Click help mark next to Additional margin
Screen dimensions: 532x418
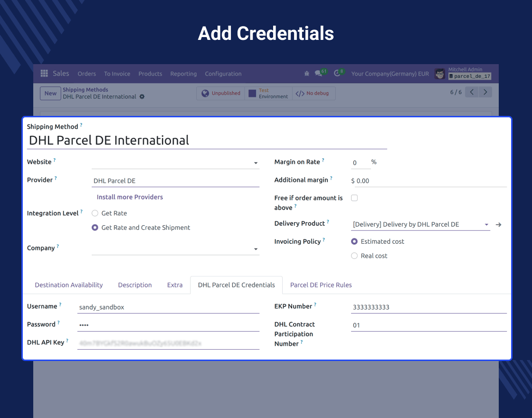click(331, 178)
